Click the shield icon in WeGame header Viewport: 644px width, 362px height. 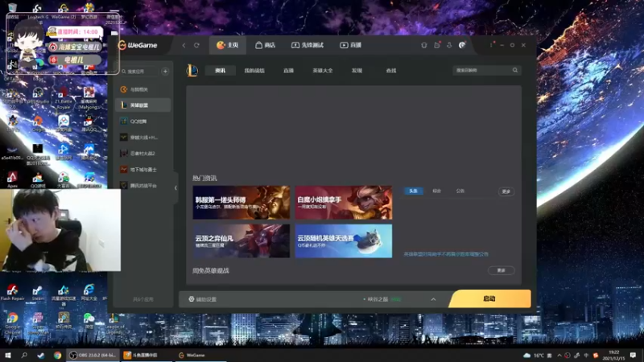click(424, 45)
